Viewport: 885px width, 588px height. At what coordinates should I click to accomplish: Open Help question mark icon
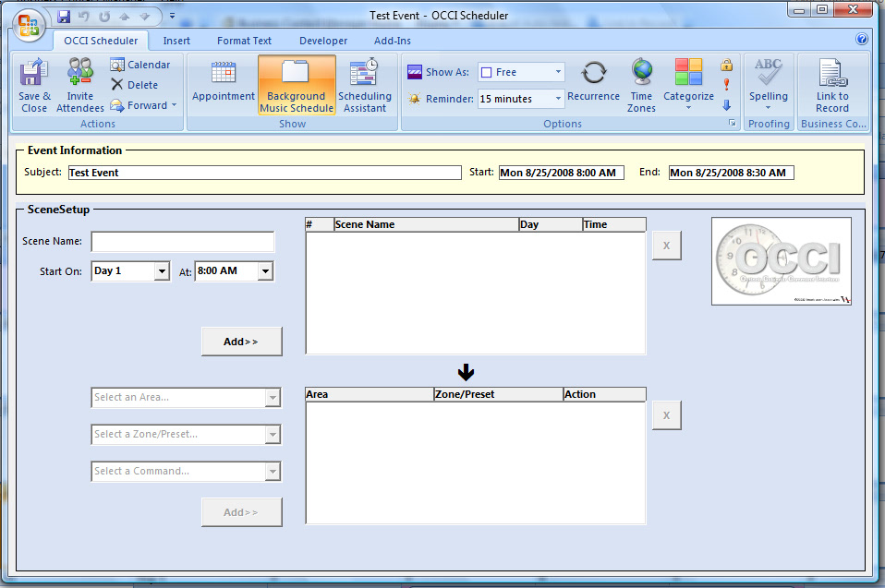tap(862, 39)
